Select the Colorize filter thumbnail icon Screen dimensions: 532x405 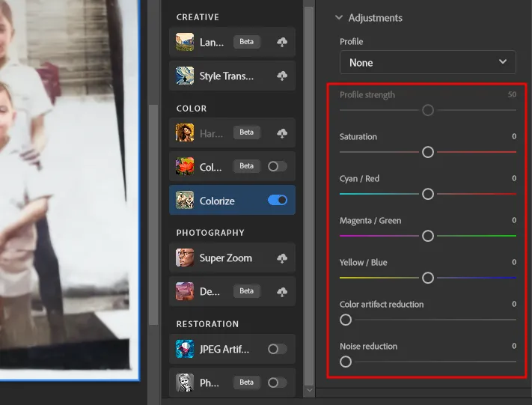coord(185,200)
